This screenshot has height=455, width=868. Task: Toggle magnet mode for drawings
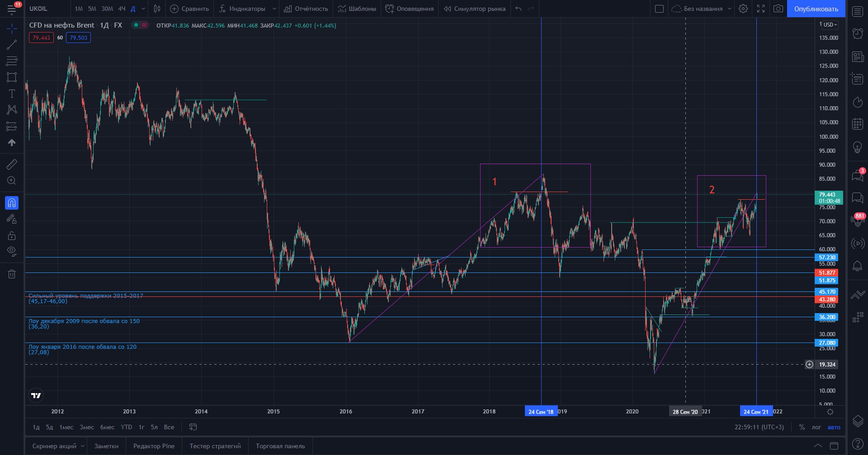(12, 203)
